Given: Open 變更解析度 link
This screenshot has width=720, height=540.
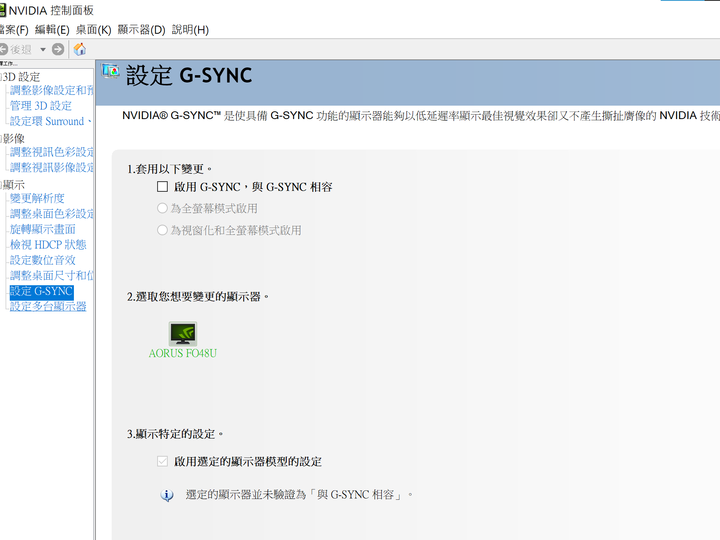Looking at the screenshot, I should click(x=37, y=198).
